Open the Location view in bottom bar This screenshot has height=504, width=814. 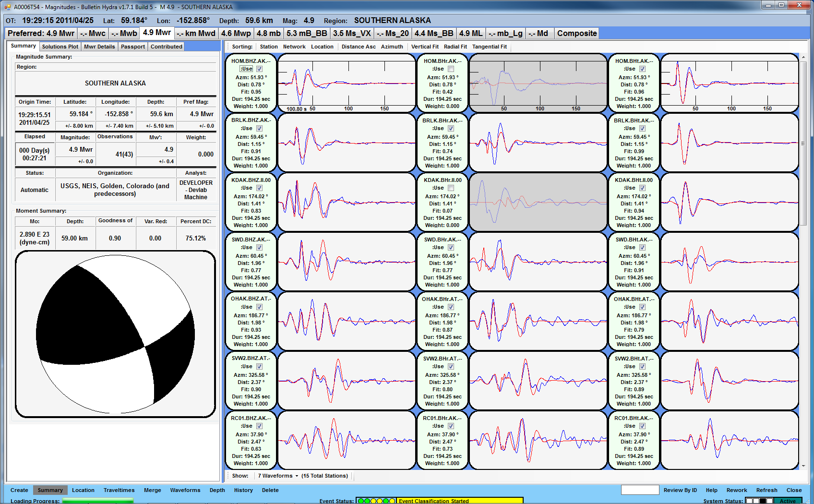83,490
